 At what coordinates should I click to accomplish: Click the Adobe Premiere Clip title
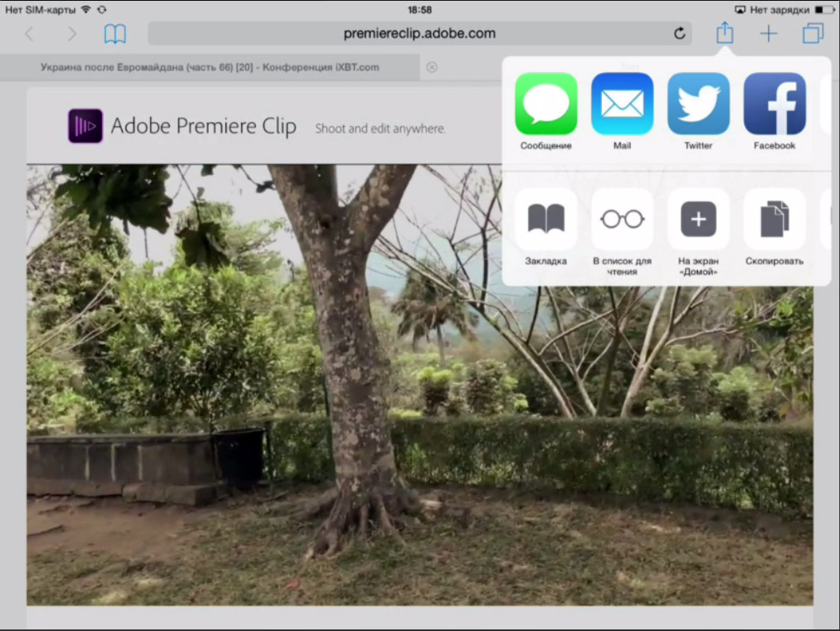click(204, 126)
